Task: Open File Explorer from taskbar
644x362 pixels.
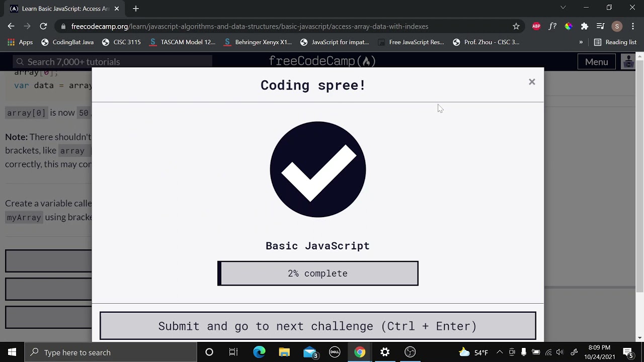Action: tap(284, 352)
